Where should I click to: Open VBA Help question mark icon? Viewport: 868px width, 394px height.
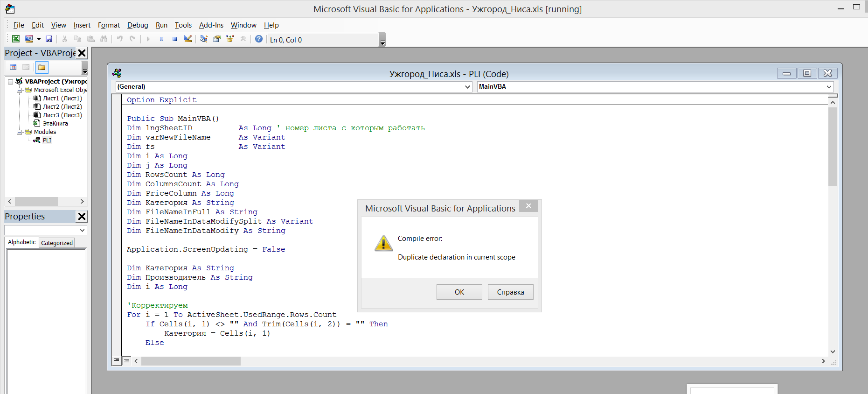[259, 39]
